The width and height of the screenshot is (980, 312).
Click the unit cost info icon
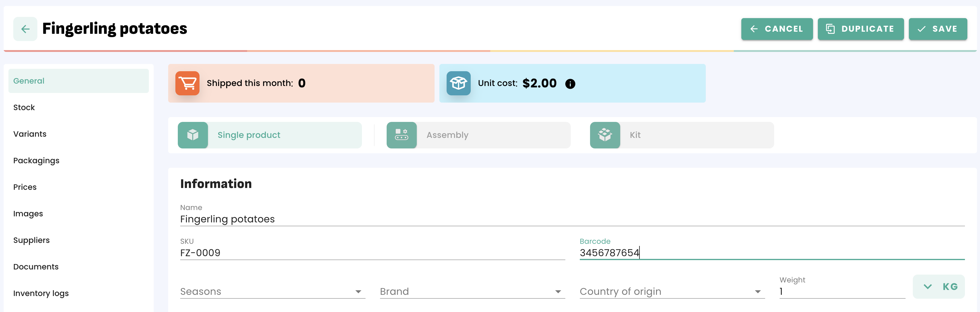point(570,84)
